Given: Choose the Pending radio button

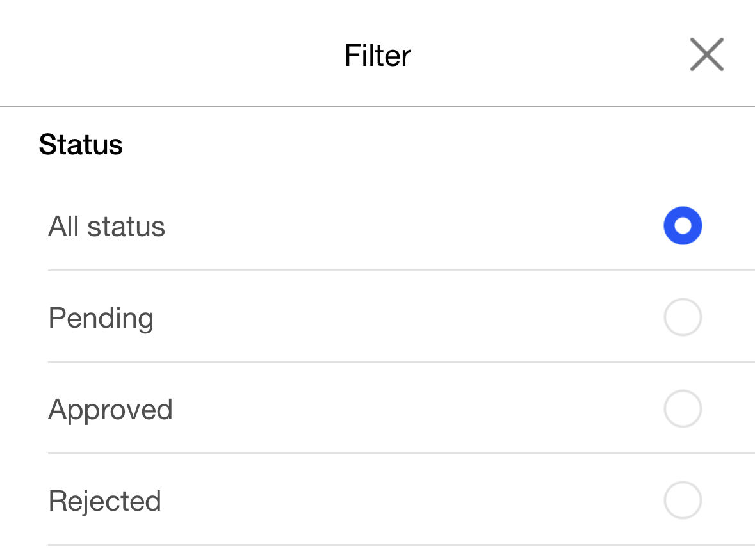Looking at the screenshot, I should pyautogui.click(x=683, y=317).
